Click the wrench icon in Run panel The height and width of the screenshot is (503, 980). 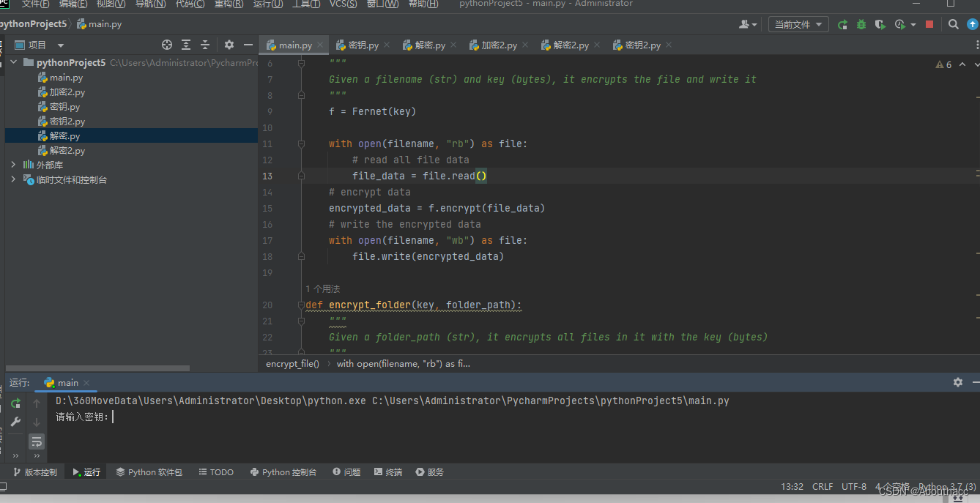pos(15,422)
